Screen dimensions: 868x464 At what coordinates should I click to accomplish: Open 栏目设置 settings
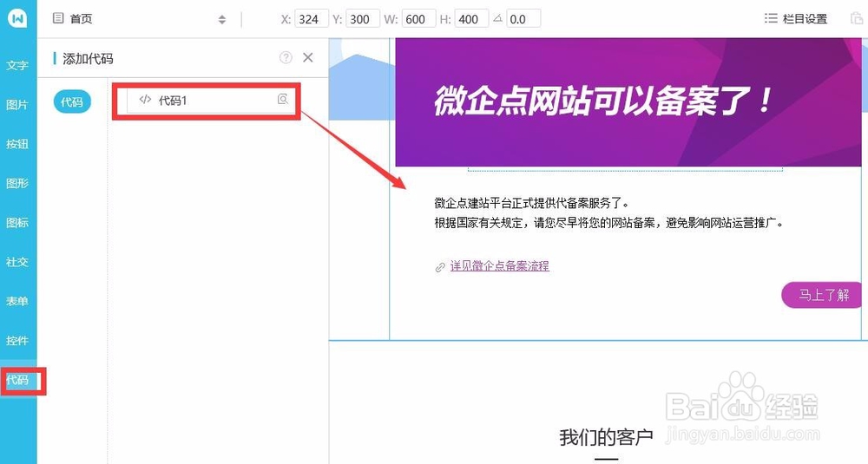795,19
